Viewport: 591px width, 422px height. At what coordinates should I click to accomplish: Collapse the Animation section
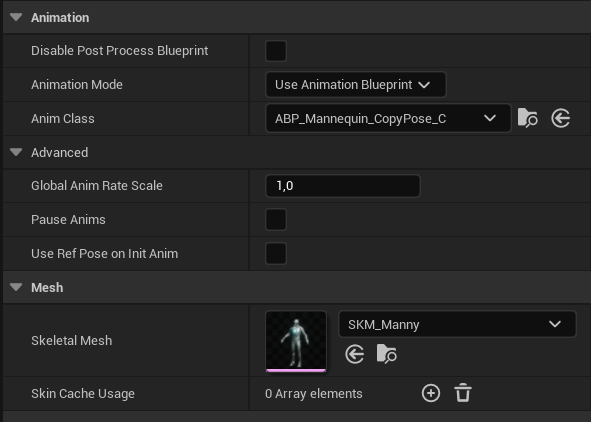16,17
